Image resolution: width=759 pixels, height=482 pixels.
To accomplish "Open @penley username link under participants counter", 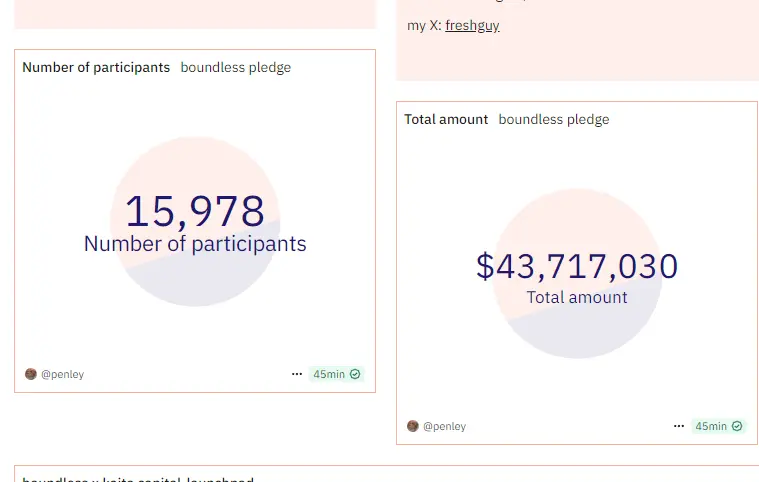I will tap(62, 375).
